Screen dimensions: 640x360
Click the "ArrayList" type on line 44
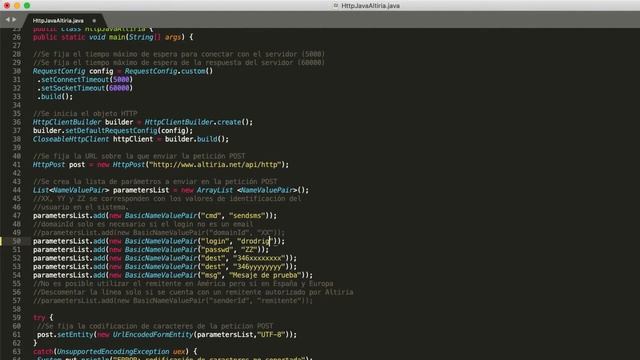(x=215, y=190)
